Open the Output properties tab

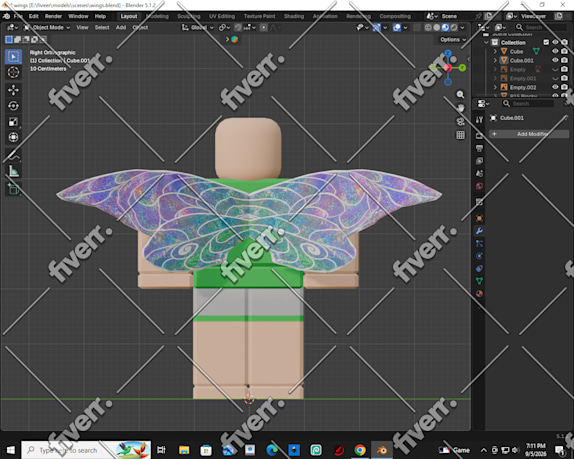coord(479,148)
